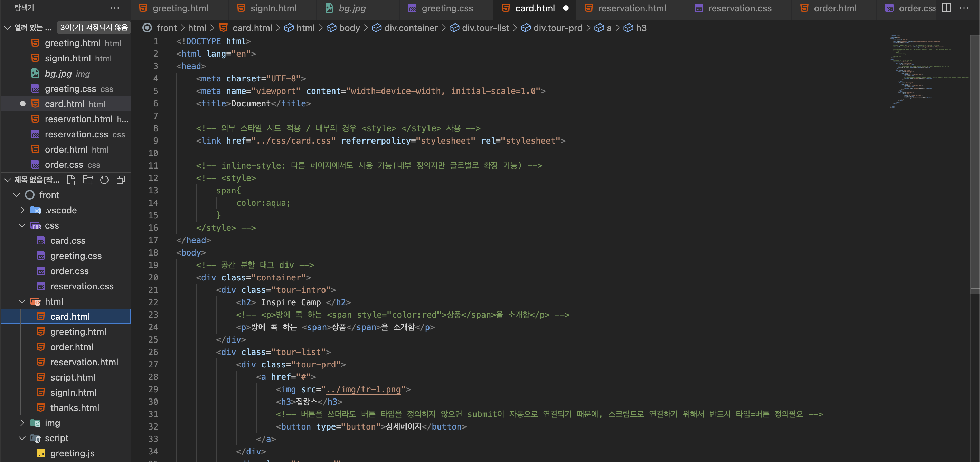Screen dimensions: 980x462
Task: Click the greeting.js JS file icon
Action: pyautogui.click(x=41, y=453)
